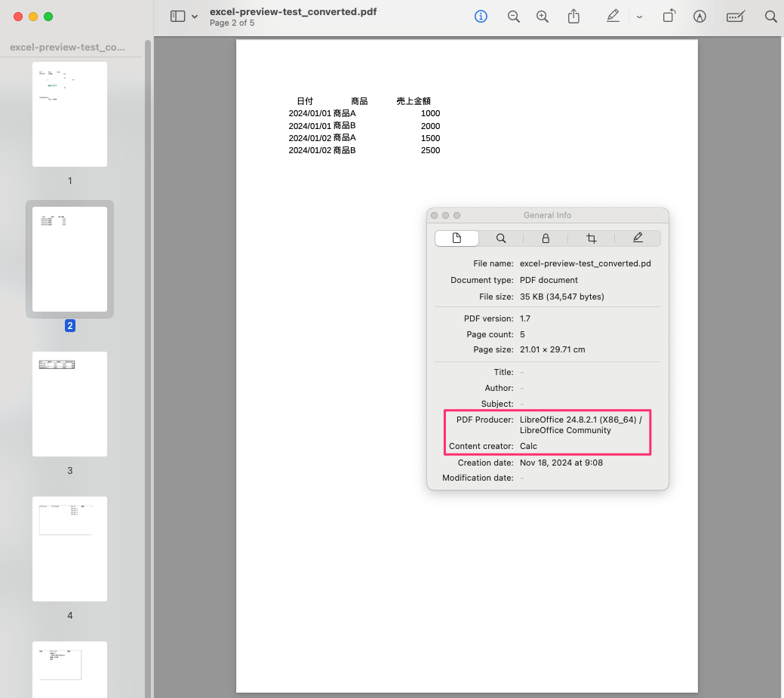The width and height of the screenshot is (784, 698).
Task: Zoom in with the plus magnifier
Action: (543, 17)
